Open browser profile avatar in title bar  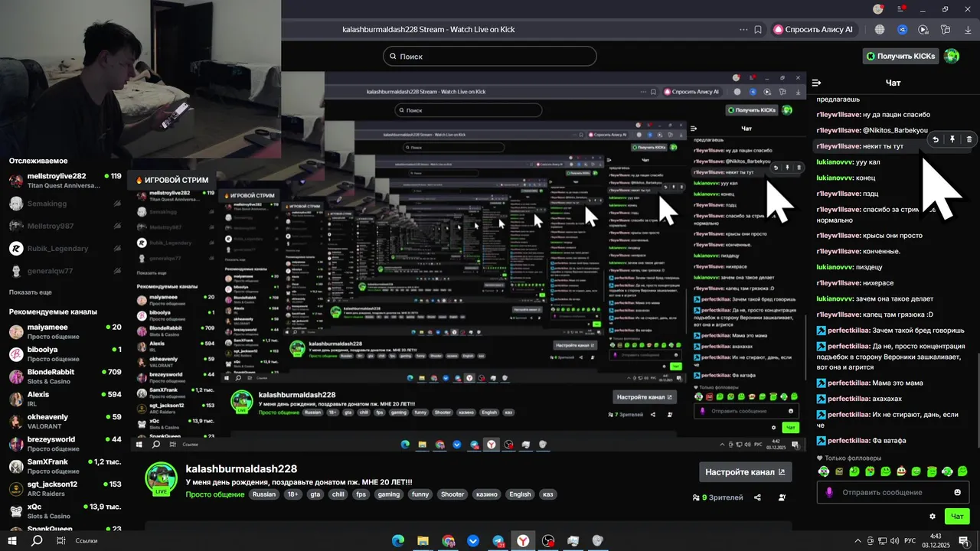pos(878,9)
